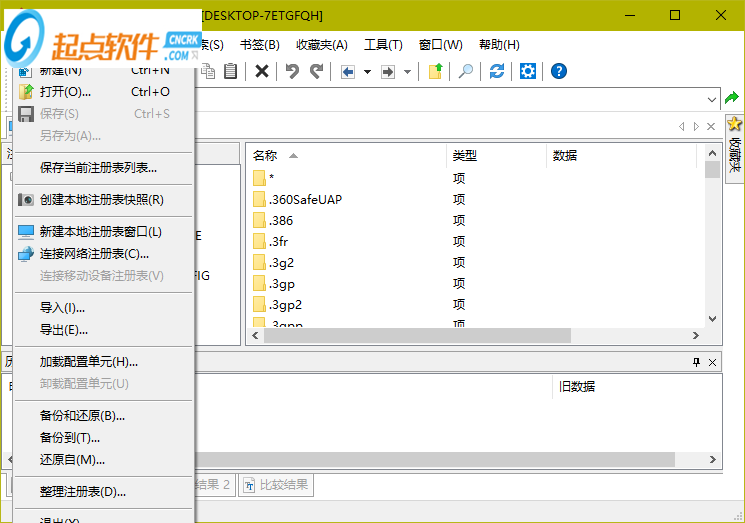Click the up-level folder icon

435,71
